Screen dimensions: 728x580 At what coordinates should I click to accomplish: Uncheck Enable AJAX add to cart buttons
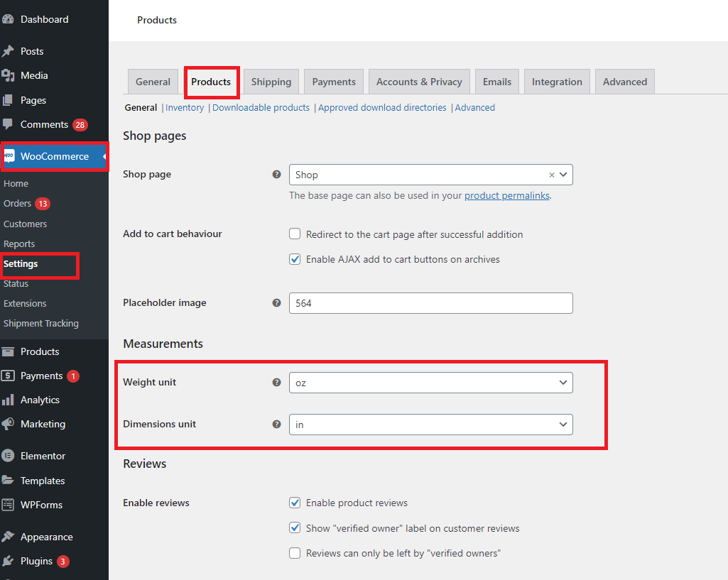[295, 259]
